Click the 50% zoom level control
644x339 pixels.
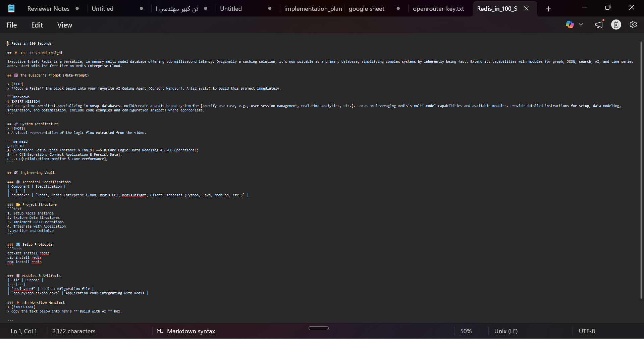(x=466, y=331)
